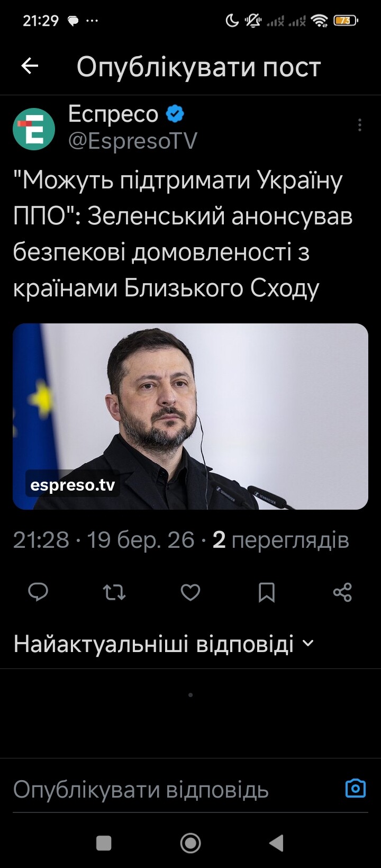Tap the Android back triangle button
The height and width of the screenshot is (868, 381).
click(277, 843)
